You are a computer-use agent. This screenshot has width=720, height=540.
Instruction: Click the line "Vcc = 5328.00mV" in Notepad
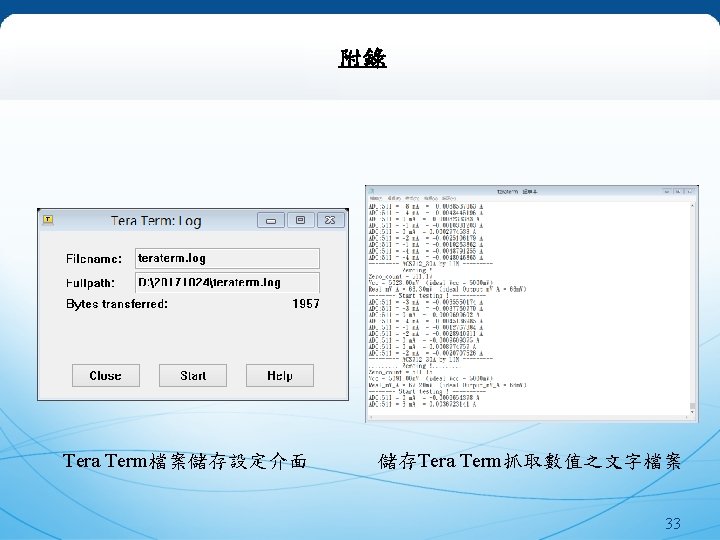(x=431, y=283)
